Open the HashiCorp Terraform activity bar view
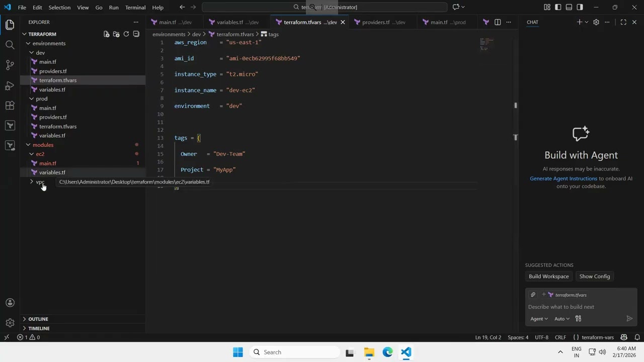Image resolution: width=644 pixels, height=362 pixels. [x=10, y=125]
